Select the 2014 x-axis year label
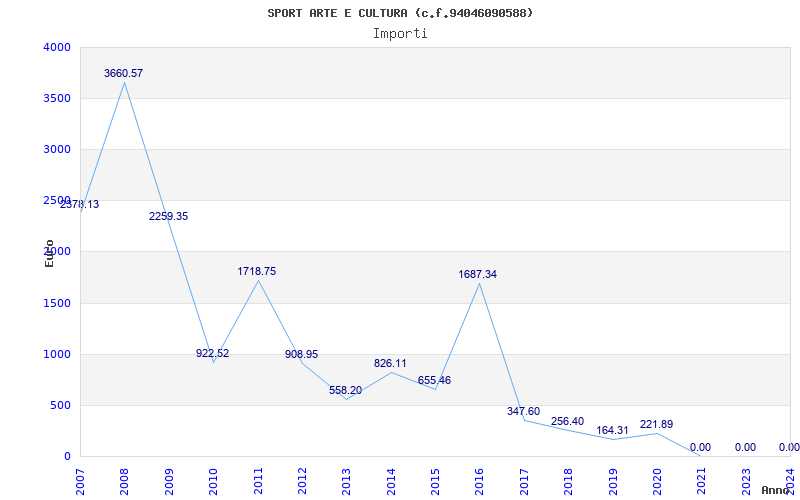800x500 pixels. (x=391, y=481)
